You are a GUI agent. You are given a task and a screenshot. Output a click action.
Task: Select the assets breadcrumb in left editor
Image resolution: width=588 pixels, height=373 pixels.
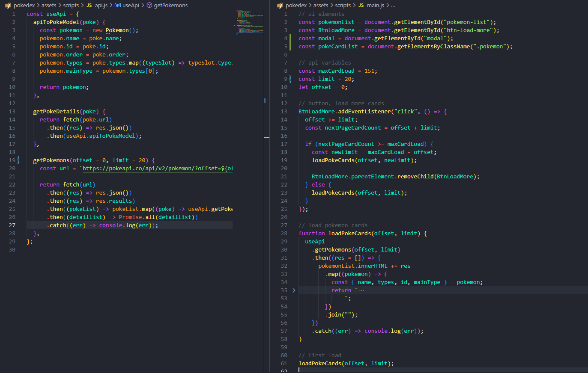49,6
